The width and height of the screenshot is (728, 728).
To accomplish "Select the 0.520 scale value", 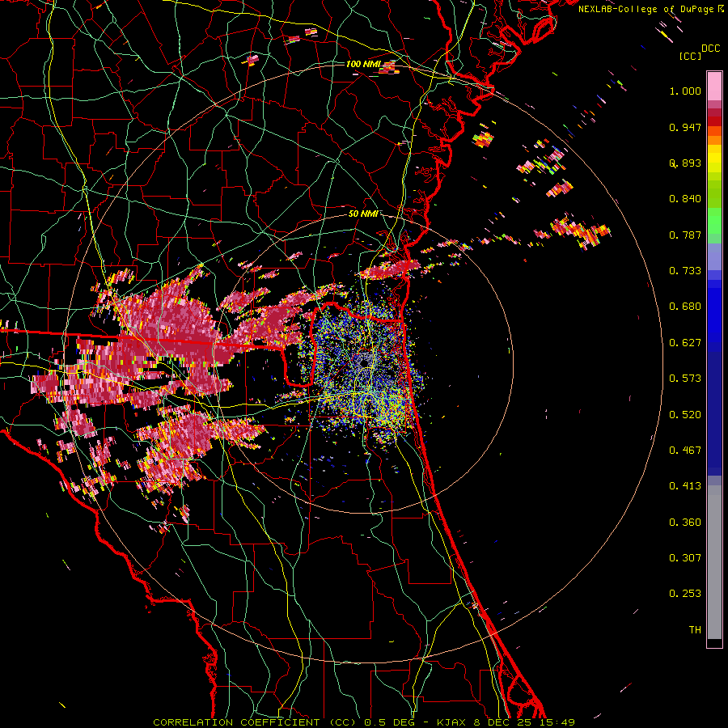I will [685, 415].
